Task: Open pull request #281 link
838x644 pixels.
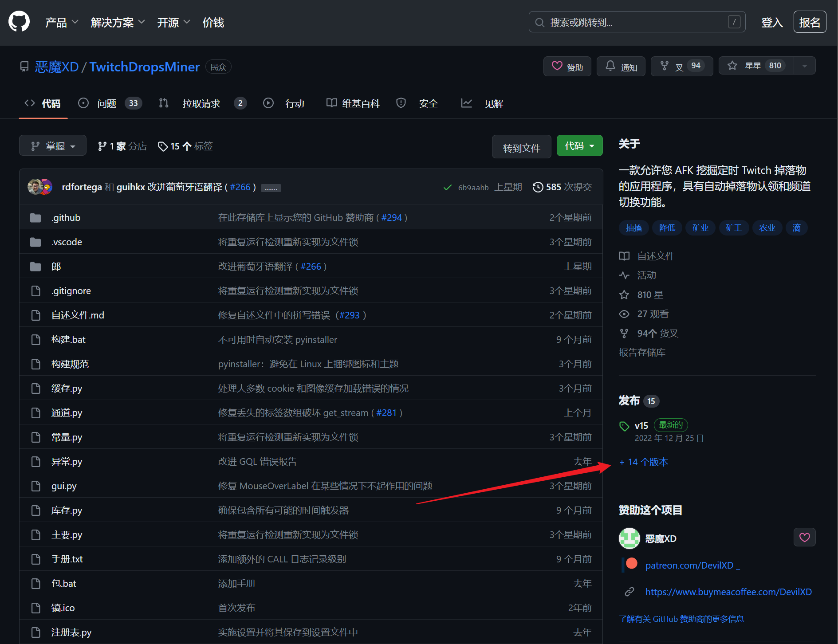Action: coord(386,412)
